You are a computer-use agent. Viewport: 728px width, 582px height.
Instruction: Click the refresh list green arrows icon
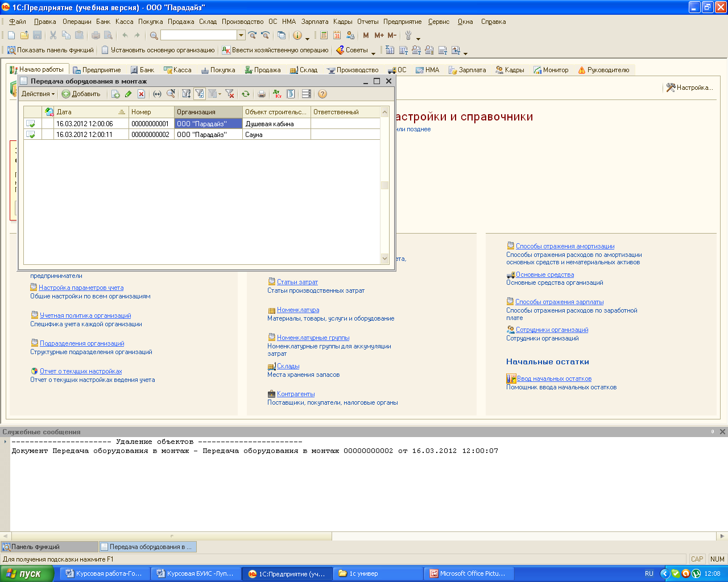(x=245, y=94)
